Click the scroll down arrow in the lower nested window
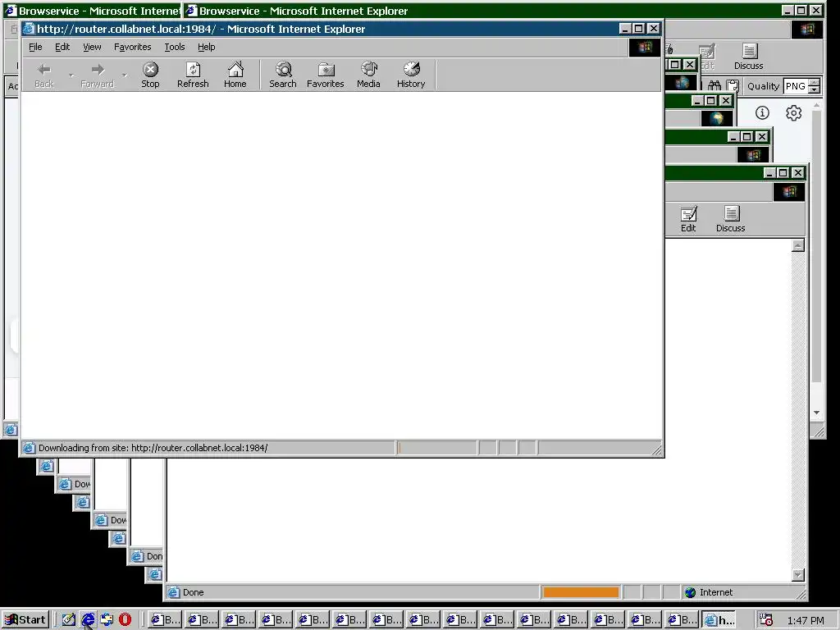Screen dimensions: 840x630 797,575
